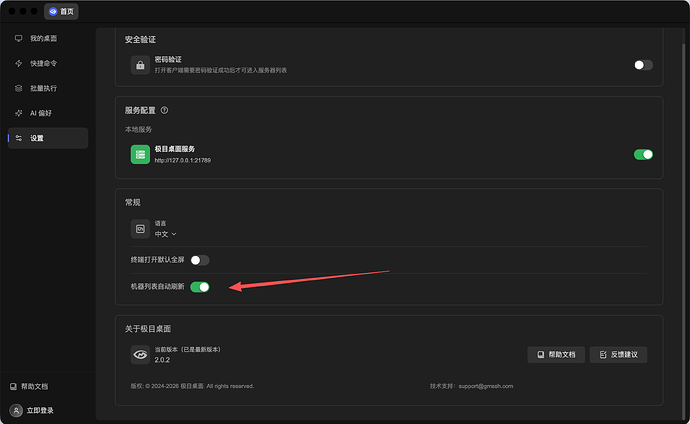Disable the 极目桌面服务 switch

(x=643, y=154)
